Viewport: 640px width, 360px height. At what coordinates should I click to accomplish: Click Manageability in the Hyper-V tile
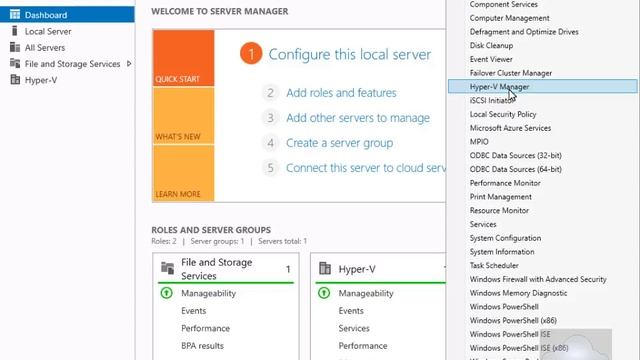pyautogui.click(x=366, y=293)
